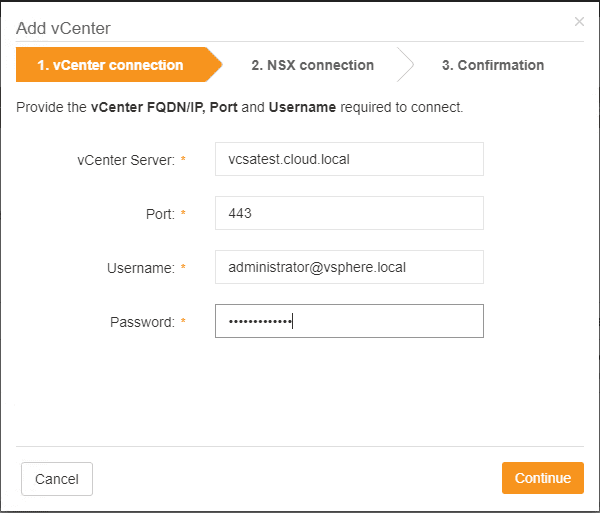The image size is (600, 513).
Task: Click the Username label
Action: [x=141, y=268]
